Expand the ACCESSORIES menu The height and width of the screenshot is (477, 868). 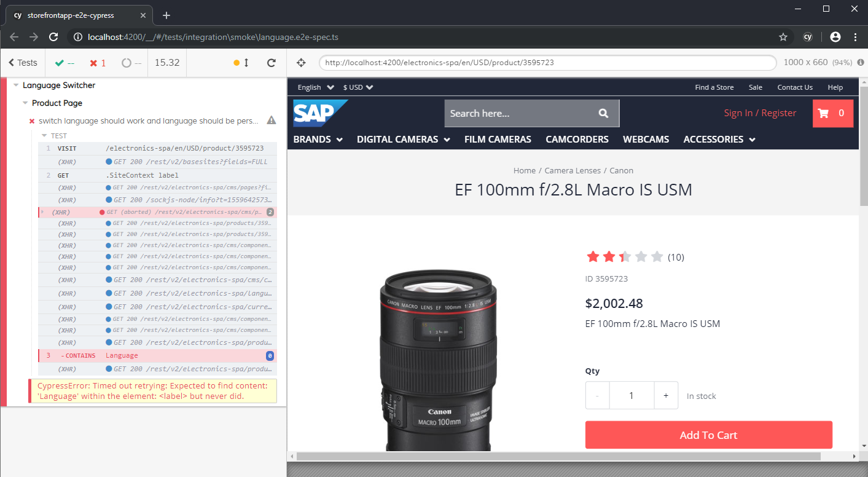[719, 140]
